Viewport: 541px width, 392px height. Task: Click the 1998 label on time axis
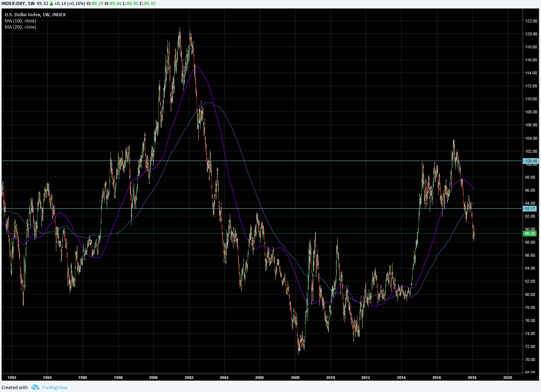click(118, 378)
